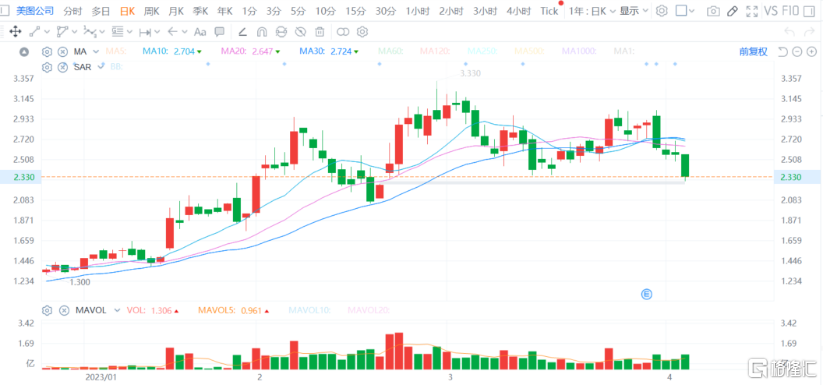
Task: Switch to 季K quarterly chart tab
Action: [200, 10]
